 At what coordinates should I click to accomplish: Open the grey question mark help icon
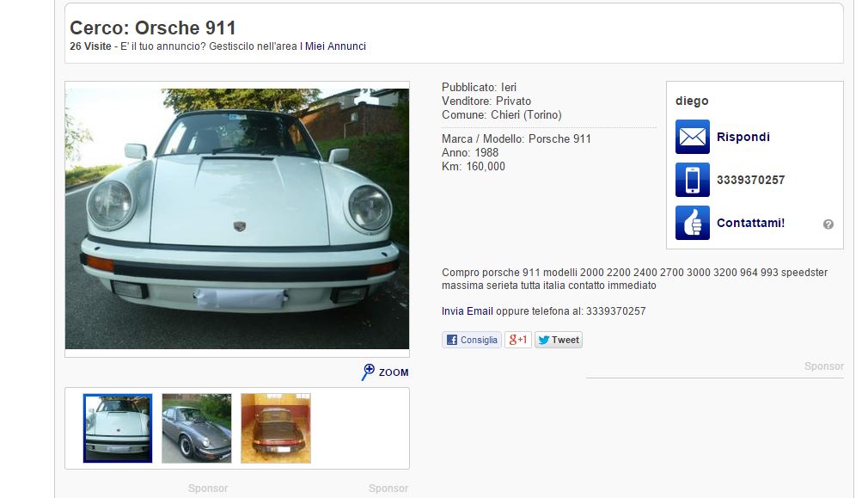coord(828,224)
